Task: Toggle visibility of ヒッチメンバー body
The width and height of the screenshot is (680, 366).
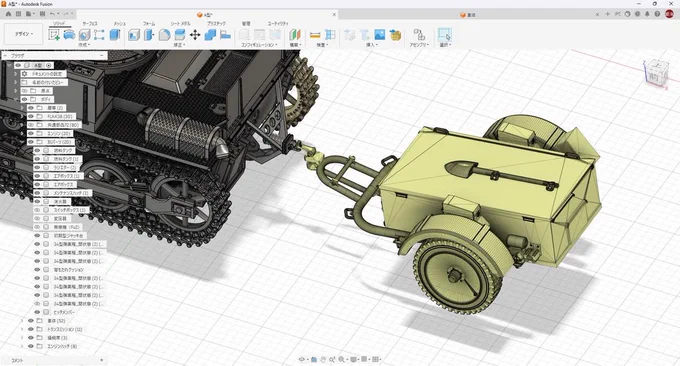Action: [37, 312]
